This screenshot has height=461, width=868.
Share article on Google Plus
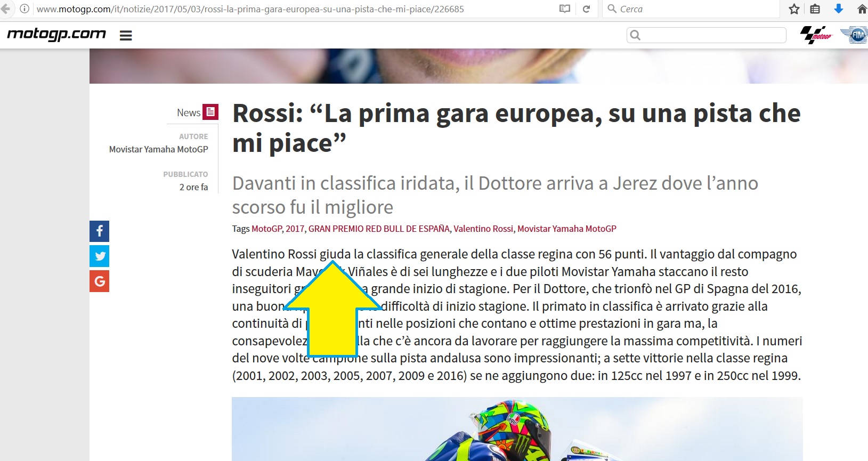pyautogui.click(x=100, y=281)
